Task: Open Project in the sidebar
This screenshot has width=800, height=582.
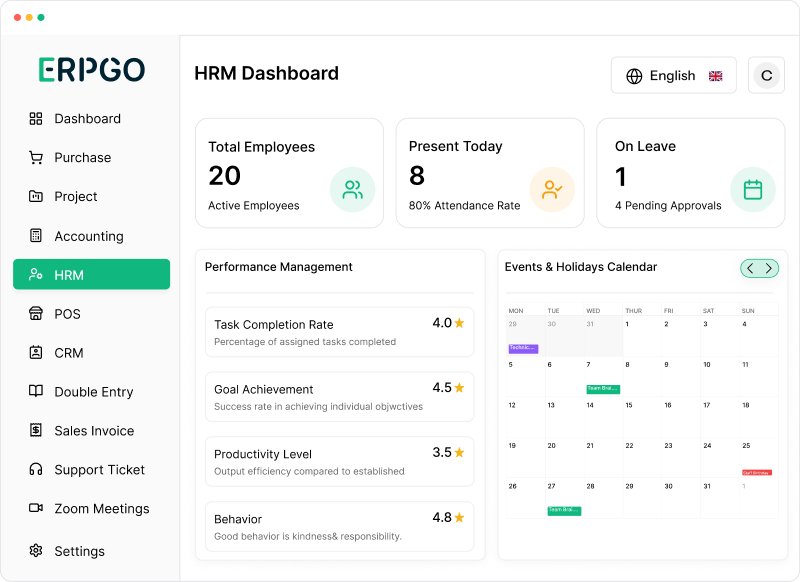Action: [x=91, y=196]
